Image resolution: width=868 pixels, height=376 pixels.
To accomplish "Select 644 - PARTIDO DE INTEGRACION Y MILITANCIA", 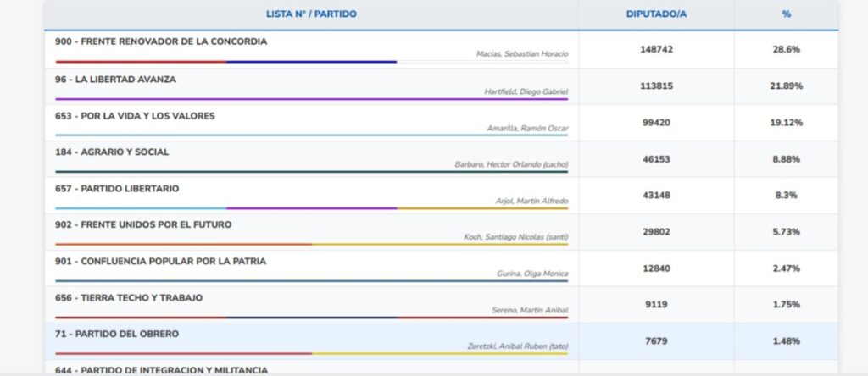I will tap(161, 369).
